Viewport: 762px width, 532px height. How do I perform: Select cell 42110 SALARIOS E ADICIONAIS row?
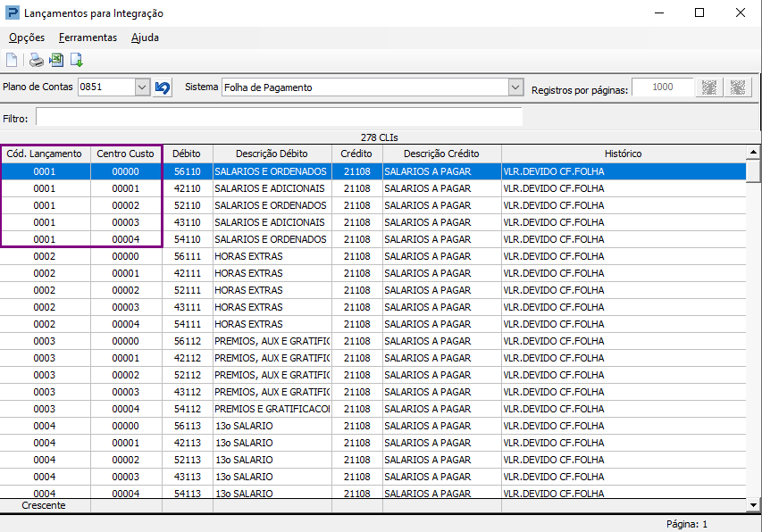187,188
